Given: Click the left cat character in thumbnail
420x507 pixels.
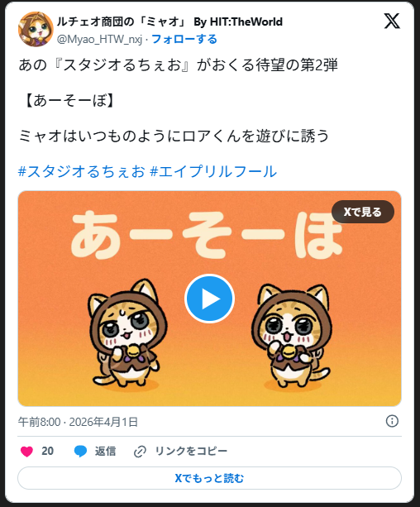Looking at the screenshot, I should [126, 333].
